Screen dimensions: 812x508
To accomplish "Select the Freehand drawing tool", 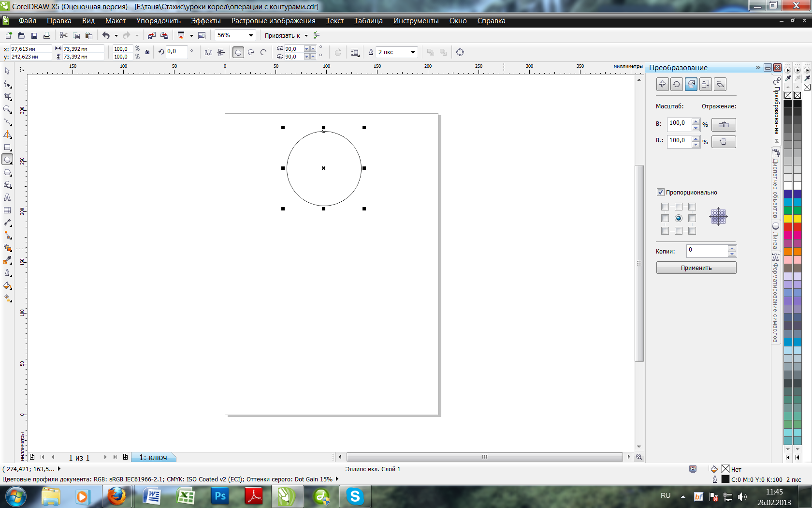I will pos(7,122).
